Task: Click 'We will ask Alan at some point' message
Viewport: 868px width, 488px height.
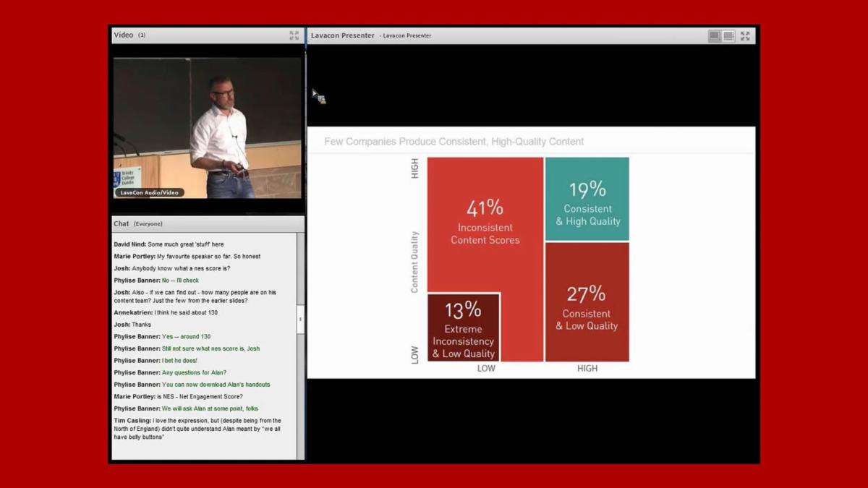Action: coord(186,408)
